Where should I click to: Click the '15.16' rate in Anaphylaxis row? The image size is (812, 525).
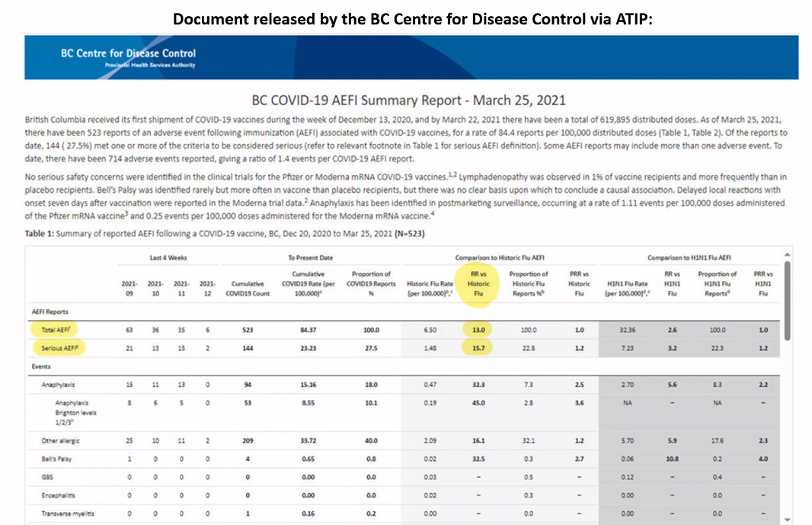point(308,385)
